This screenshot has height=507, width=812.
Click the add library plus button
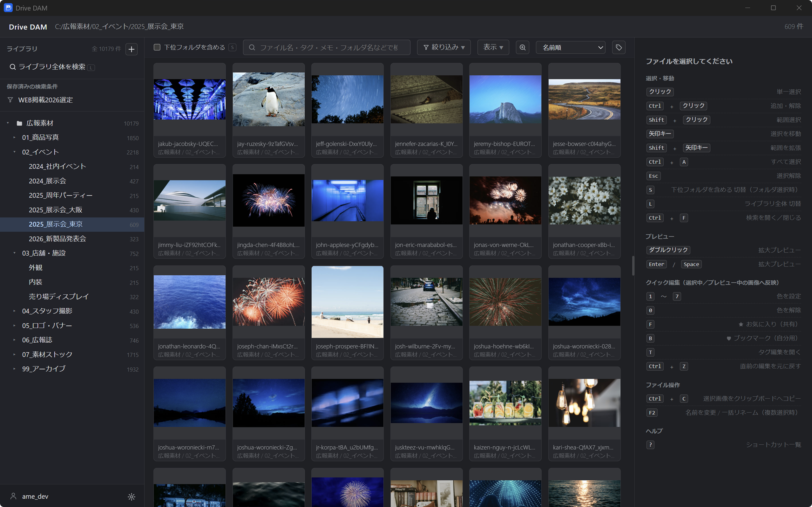pyautogui.click(x=132, y=49)
